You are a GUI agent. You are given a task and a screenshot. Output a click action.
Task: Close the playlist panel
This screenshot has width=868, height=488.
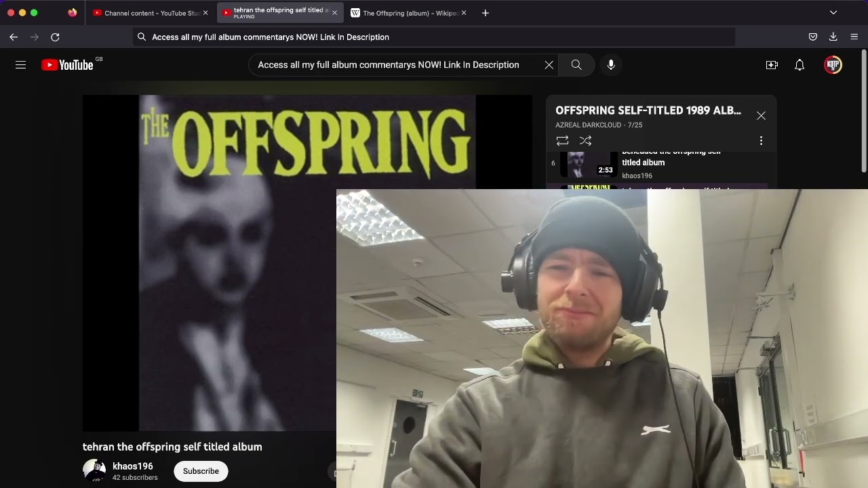click(761, 116)
